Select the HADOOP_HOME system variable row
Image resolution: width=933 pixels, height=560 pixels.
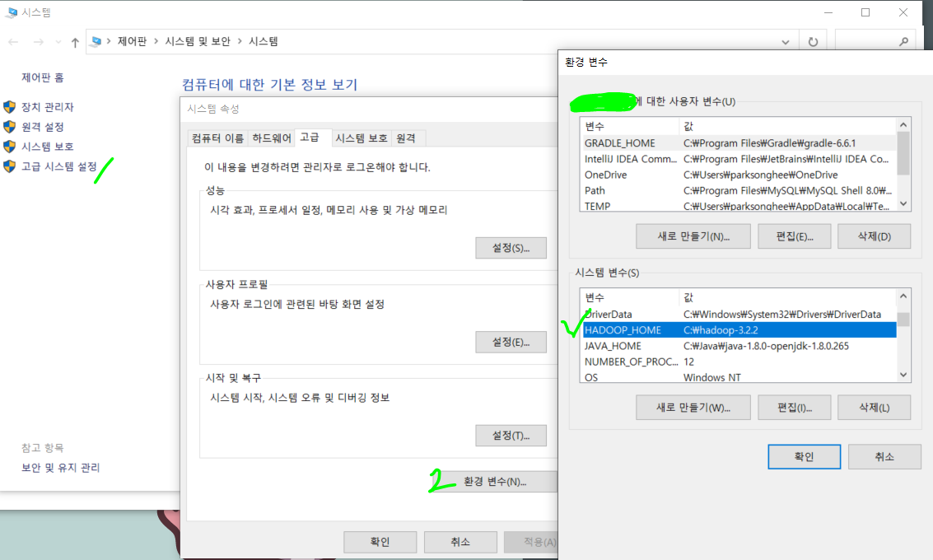pyautogui.click(x=739, y=329)
